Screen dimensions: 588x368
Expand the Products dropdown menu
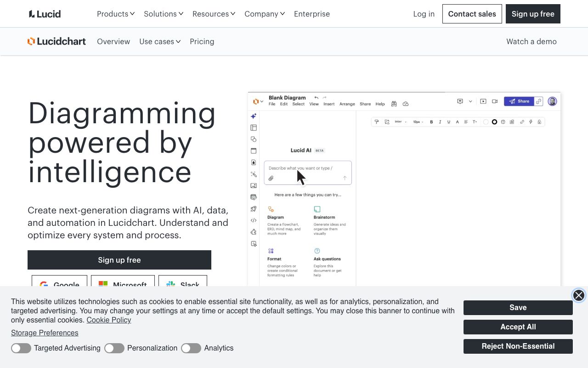116,14
